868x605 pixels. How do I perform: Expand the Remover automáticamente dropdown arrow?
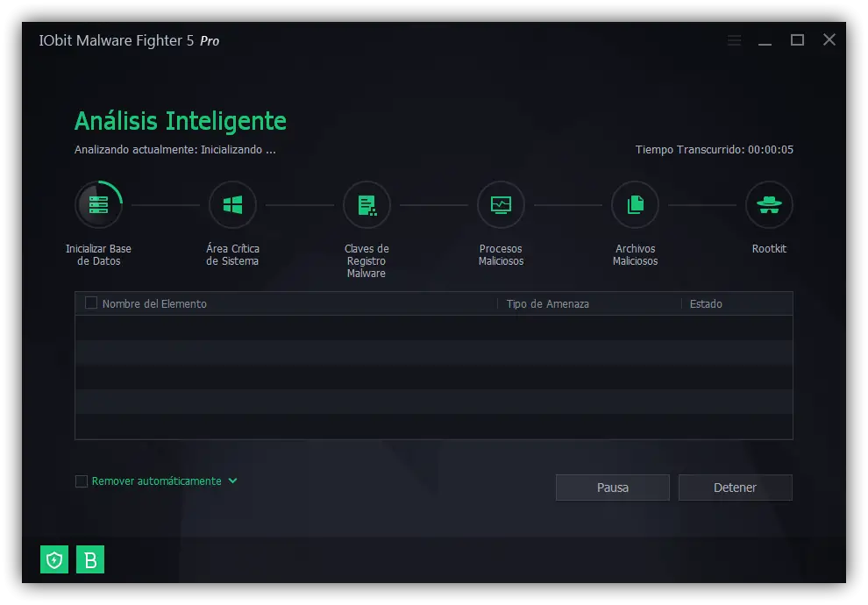tap(233, 481)
